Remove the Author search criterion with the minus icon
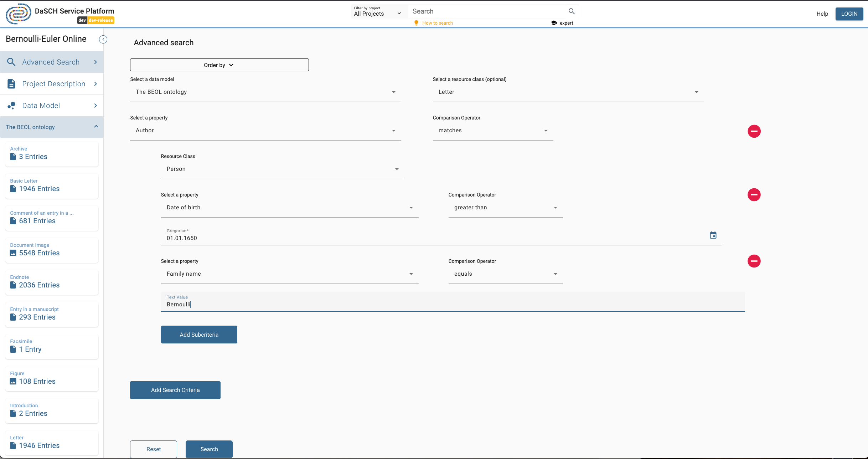The height and width of the screenshot is (459, 868). coord(754,131)
